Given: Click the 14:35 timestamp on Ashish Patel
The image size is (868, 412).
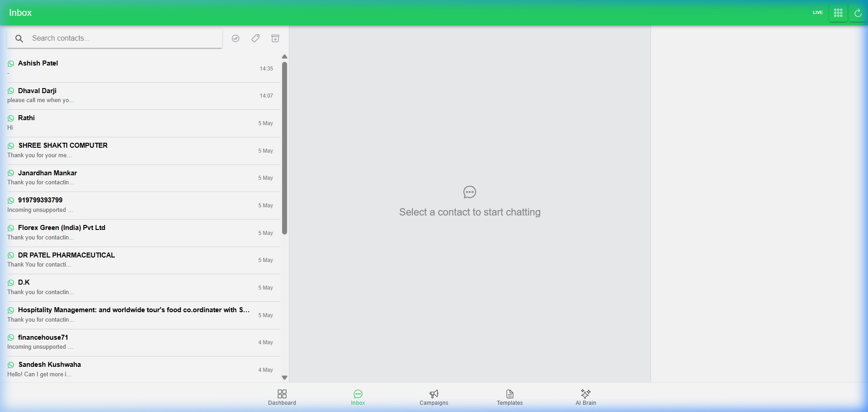Looking at the screenshot, I should [266, 69].
